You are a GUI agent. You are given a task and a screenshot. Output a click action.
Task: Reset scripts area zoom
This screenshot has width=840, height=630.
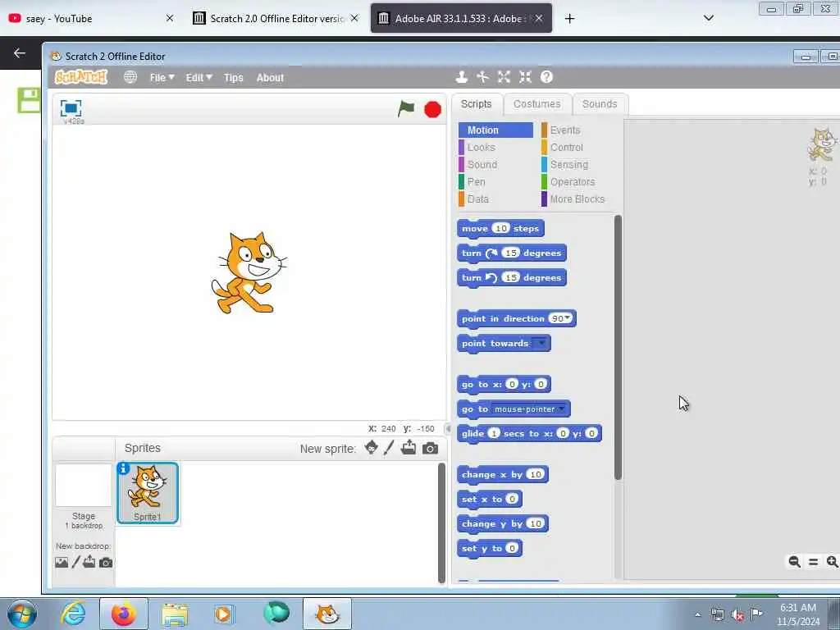pos(813,561)
